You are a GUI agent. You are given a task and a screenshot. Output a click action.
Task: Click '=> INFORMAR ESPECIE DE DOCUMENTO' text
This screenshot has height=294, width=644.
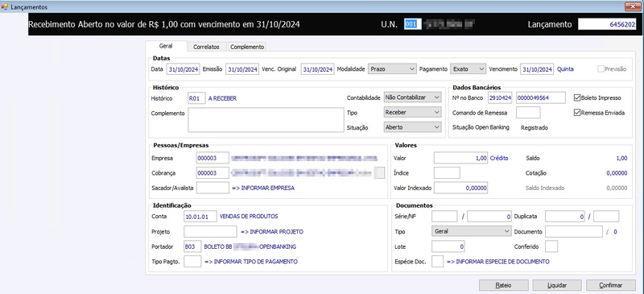[x=497, y=262]
